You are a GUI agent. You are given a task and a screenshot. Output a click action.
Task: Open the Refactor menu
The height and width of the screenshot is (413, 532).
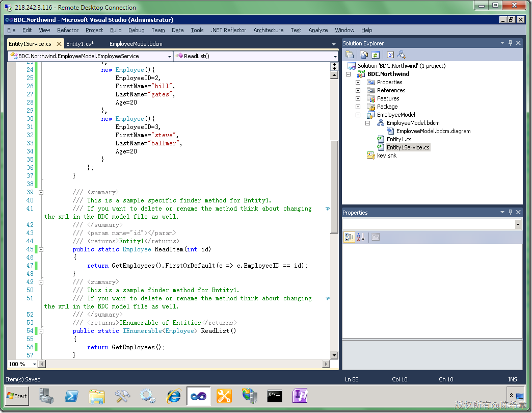[x=67, y=30]
